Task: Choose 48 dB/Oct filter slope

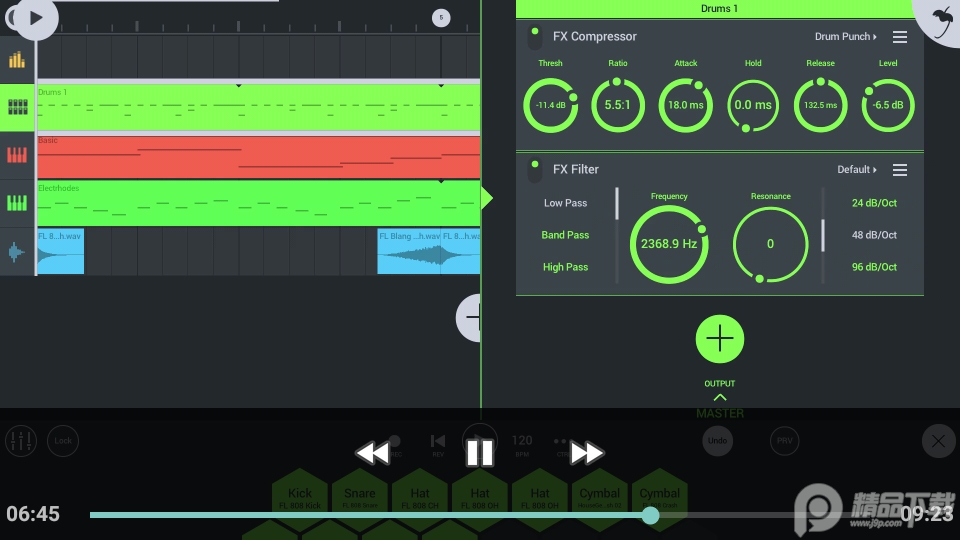Action: click(874, 235)
